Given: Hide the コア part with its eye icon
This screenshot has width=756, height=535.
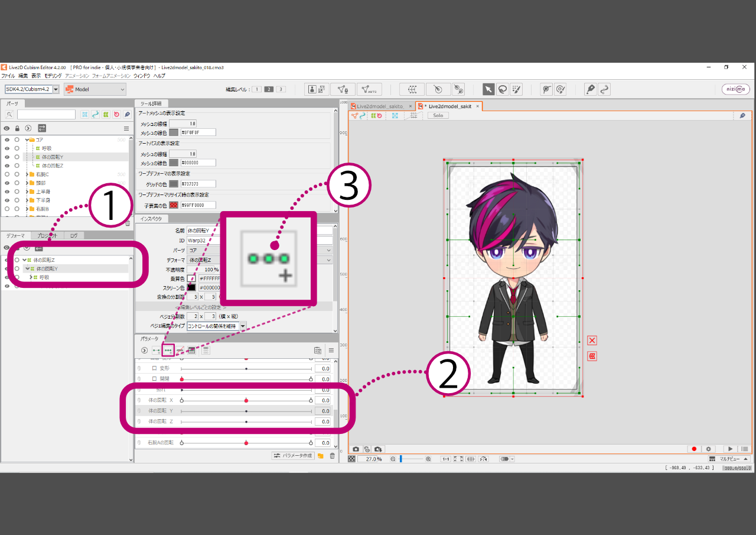Looking at the screenshot, I should coord(7,140).
